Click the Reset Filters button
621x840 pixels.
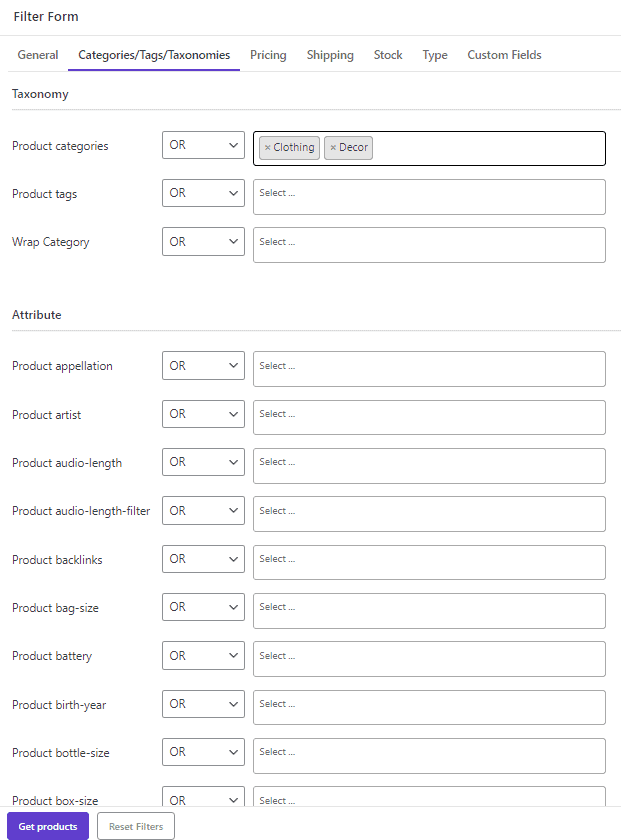click(x=135, y=826)
